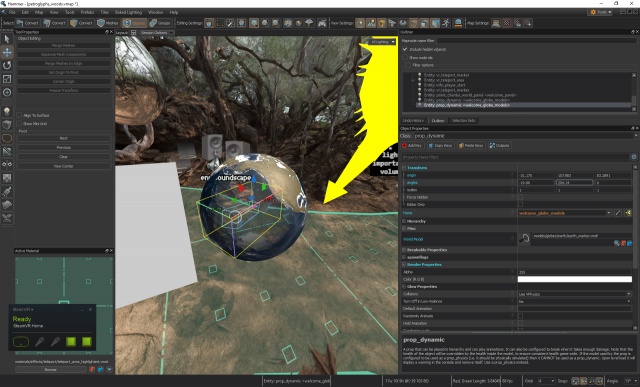The image size is (640, 387).
Task: Toggle the Hold Animation checkbox
Action: coord(520,323)
